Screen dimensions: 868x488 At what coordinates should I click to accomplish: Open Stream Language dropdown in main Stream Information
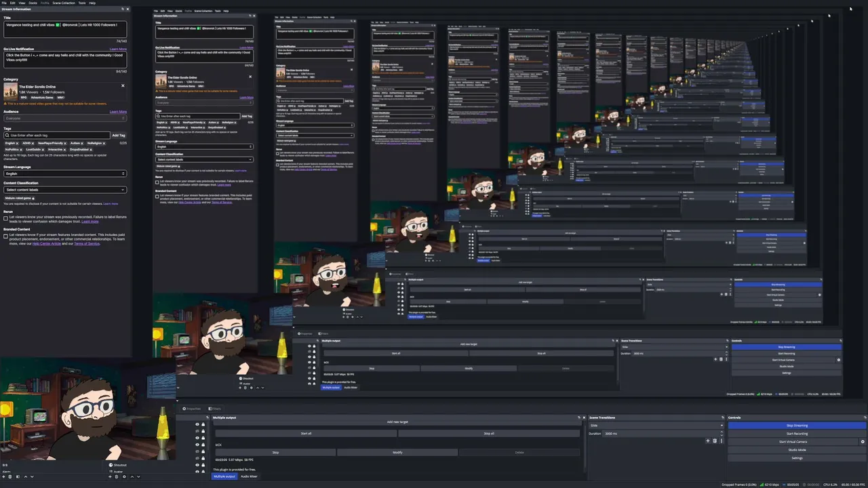pyautogui.click(x=65, y=174)
